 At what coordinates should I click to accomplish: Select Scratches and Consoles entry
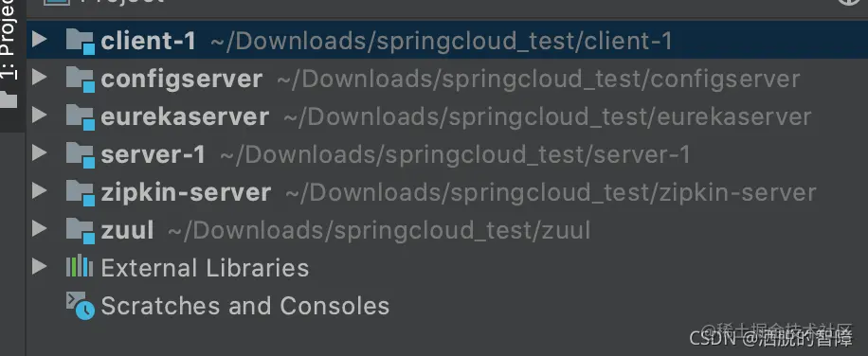(245, 306)
